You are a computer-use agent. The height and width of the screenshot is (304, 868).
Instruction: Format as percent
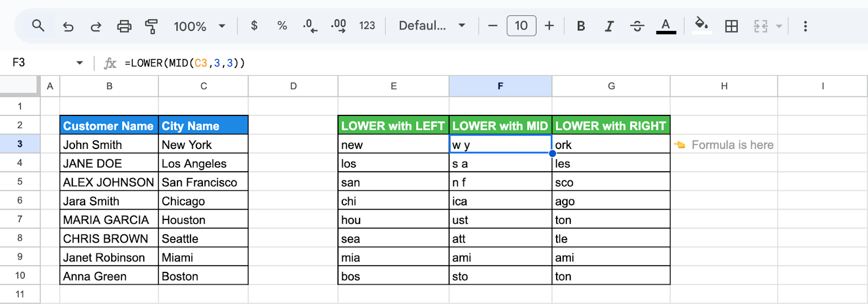(282, 25)
